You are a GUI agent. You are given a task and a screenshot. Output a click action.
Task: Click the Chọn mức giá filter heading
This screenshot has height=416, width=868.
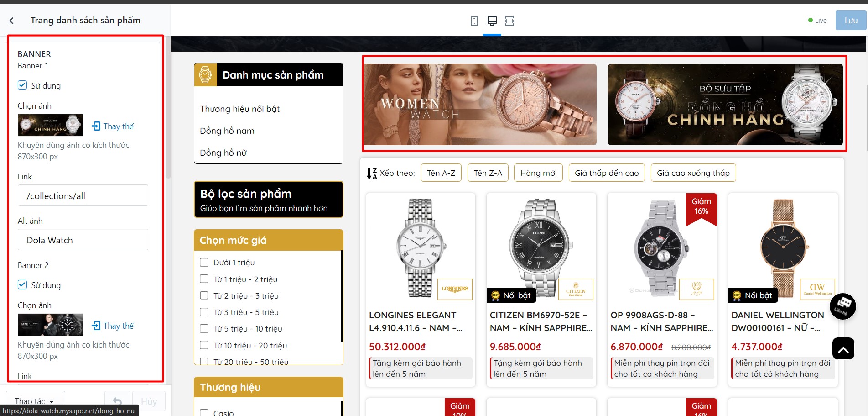point(233,240)
